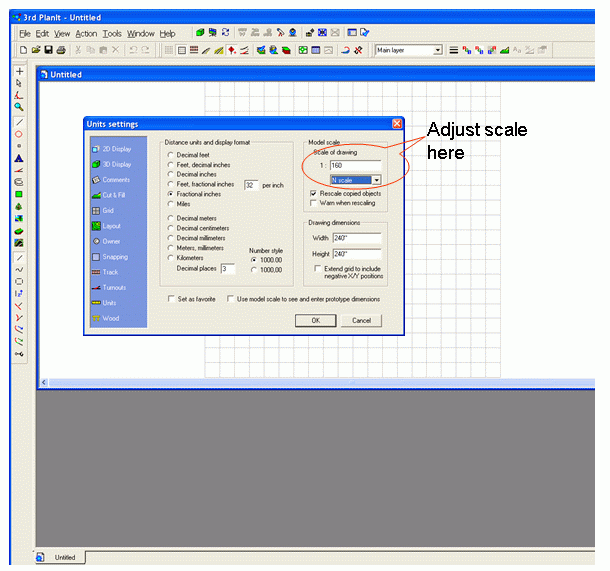This screenshot has width=610, height=571.
Task: Check the Set as favorite checkbox
Action: pyautogui.click(x=171, y=299)
